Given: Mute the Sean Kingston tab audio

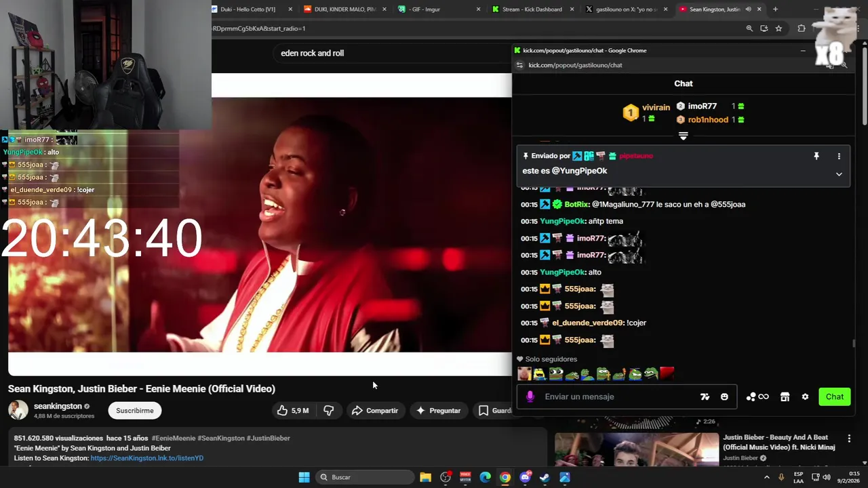Looking at the screenshot, I should pyautogui.click(x=748, y=9).
